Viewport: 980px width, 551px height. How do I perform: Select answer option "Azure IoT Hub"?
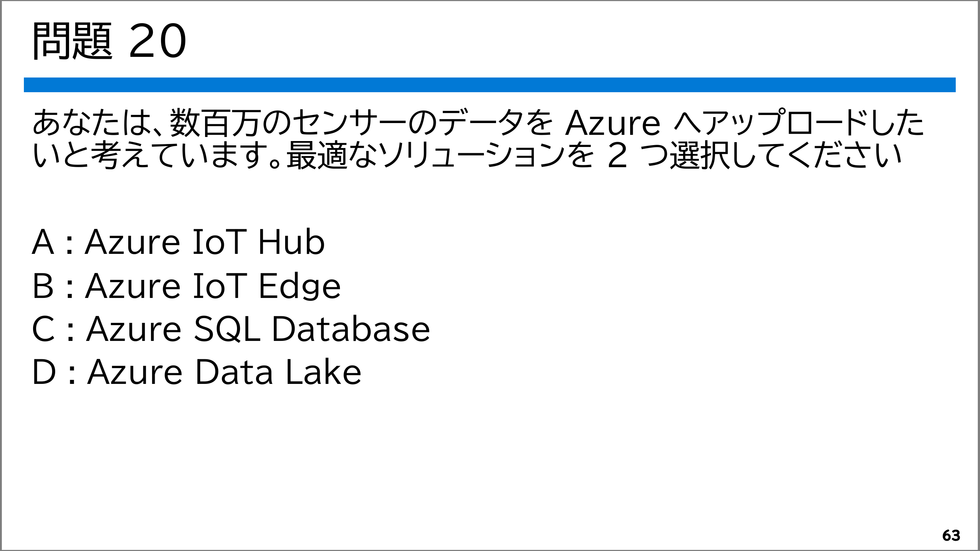click(x=205, y=242)
